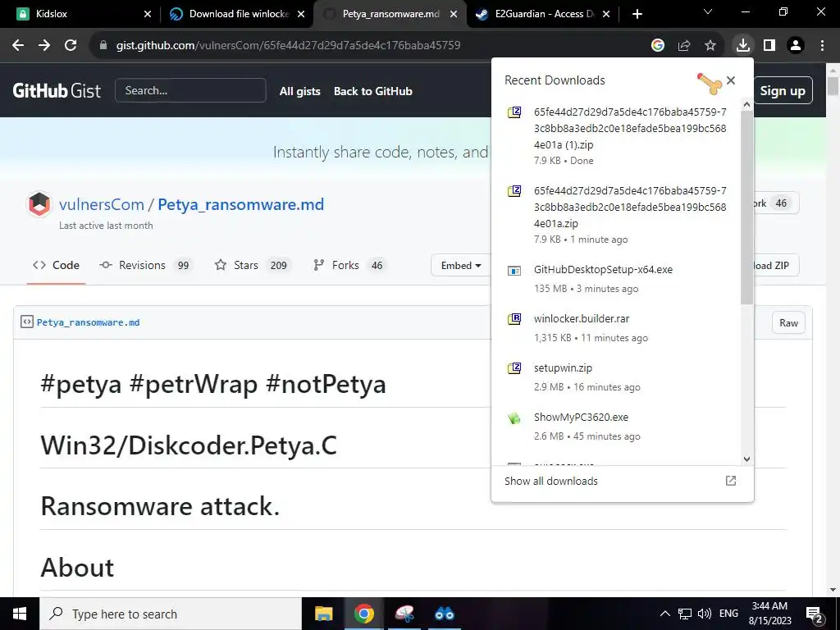Close the Kidslox tab
The height and width of the screenshot is (630, 840).
(148, 14)
